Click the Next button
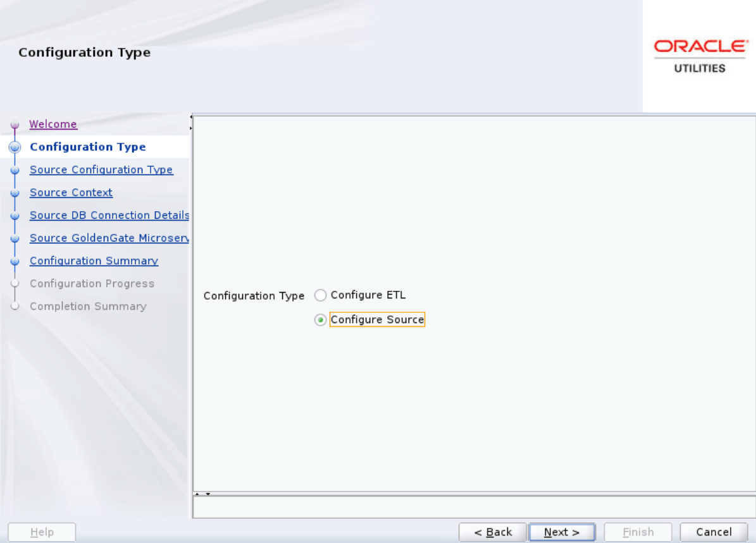The image size is (756, 543). click(x=562, y=532)
